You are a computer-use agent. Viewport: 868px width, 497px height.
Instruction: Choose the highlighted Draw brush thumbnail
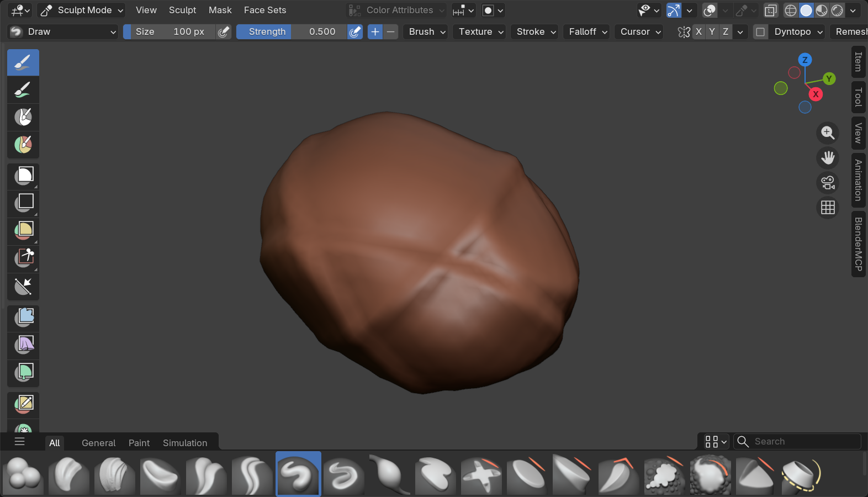coord(298,474)
